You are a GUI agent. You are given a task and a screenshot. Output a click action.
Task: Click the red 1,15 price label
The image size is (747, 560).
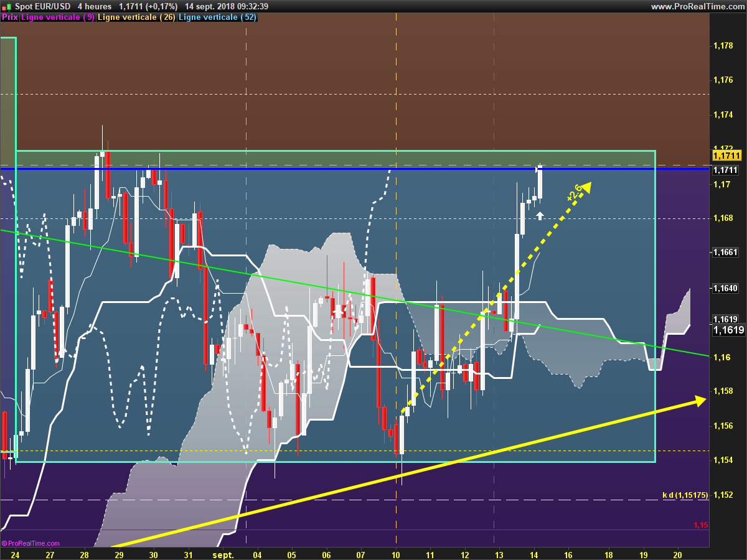[701, 525]
